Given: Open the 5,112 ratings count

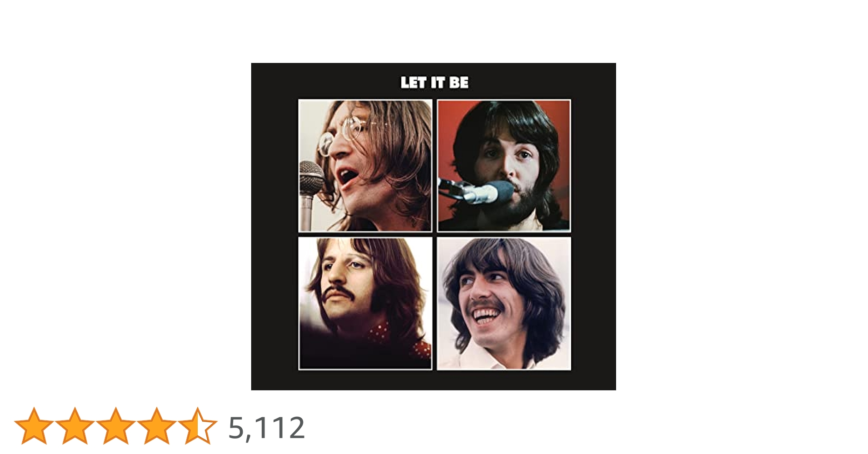Looking at the screenshot, I should point(266,428).
